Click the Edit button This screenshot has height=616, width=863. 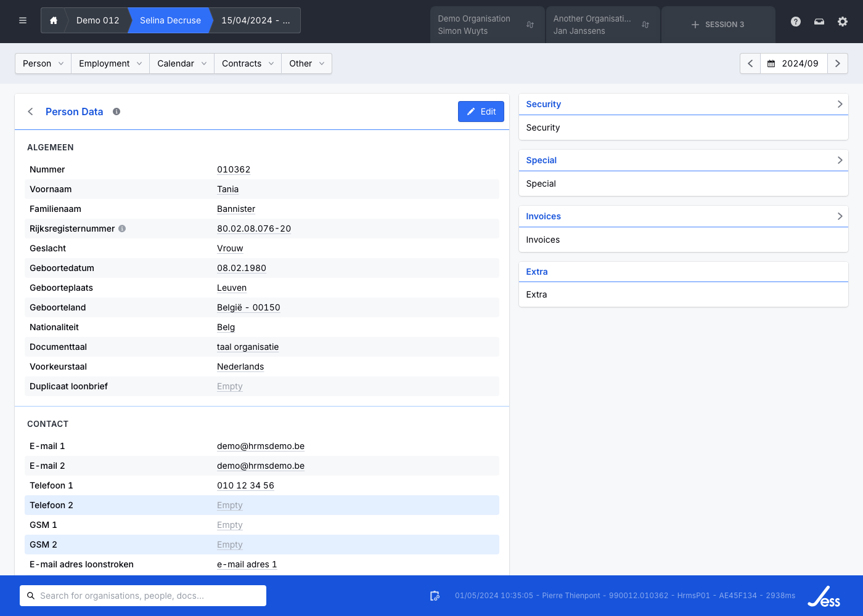481,111
